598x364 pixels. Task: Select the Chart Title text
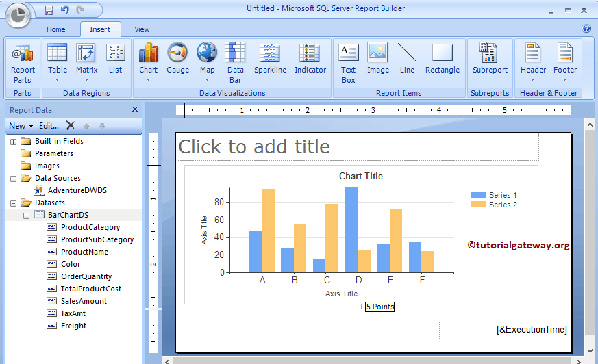(x=361, y=177)
